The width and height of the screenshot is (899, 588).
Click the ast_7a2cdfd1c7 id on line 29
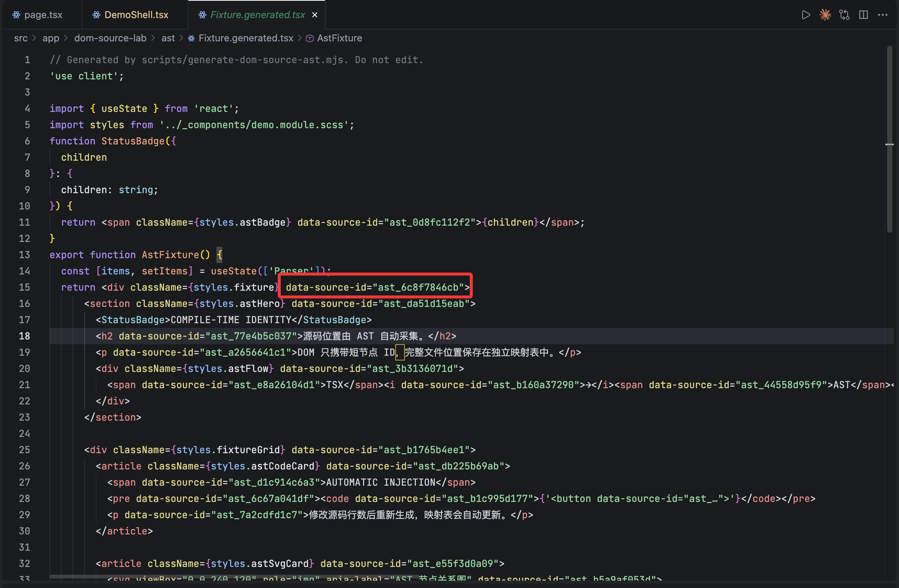click(x=257, y=515)
